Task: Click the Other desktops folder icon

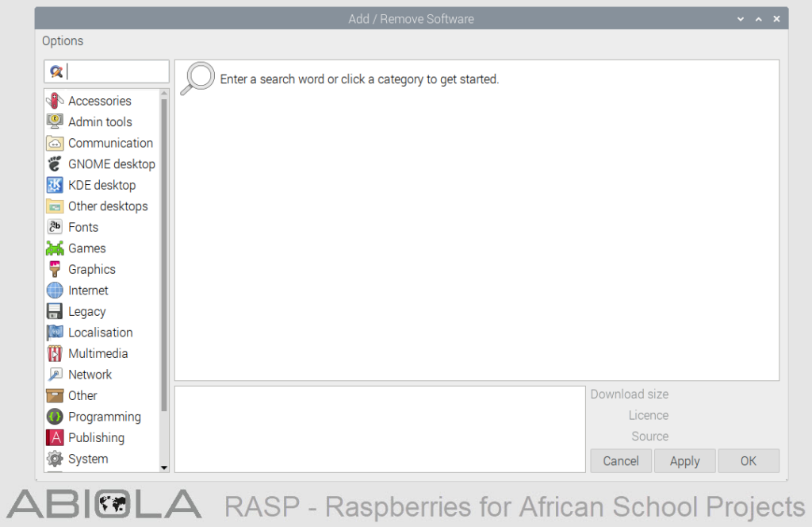Action: (x=55, y=206)
